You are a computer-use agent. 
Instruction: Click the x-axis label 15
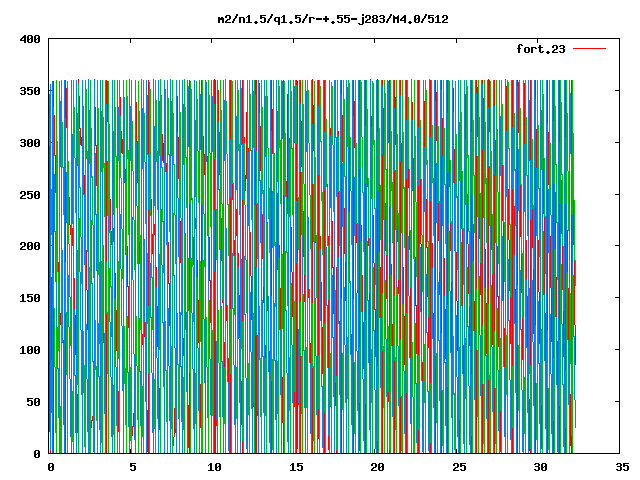click(296, 467)
